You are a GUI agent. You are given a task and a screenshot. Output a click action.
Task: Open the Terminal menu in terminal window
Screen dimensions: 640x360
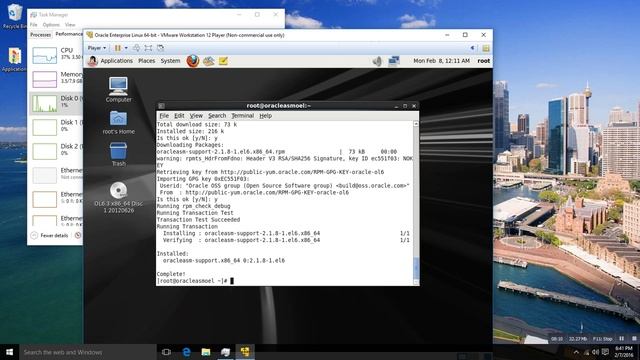point(242,116)
